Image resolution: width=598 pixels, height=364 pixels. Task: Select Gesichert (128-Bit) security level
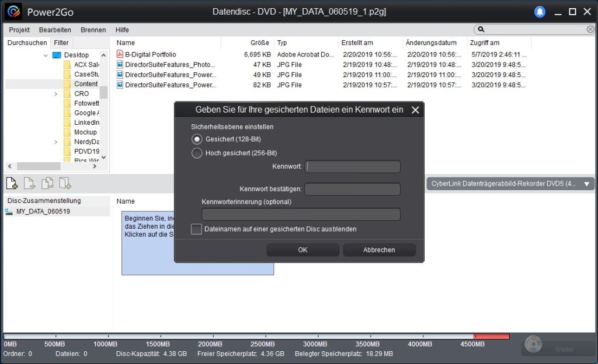point(197,139)
